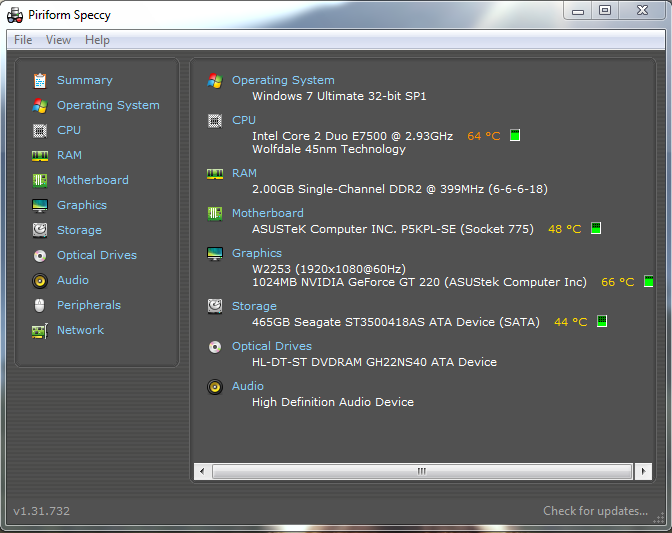Click the Graphics monitor icon in sidebar

[40, 206]
